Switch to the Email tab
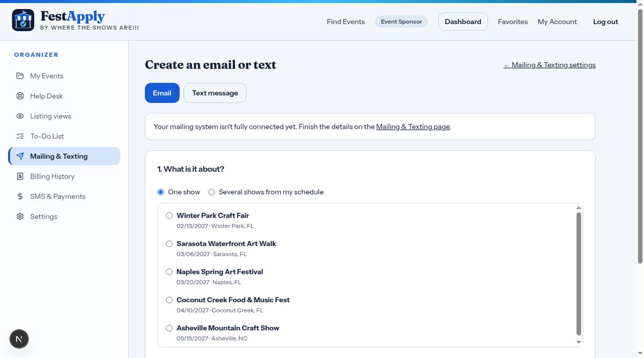Screen dimensions: 644x358 pyautogui.click(x=162, y=93)
